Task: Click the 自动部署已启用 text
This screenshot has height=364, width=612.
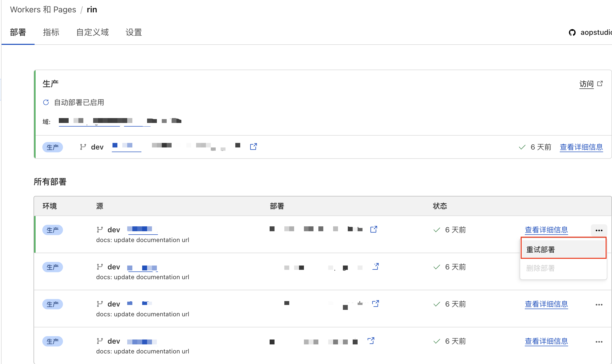Action: 79,102
